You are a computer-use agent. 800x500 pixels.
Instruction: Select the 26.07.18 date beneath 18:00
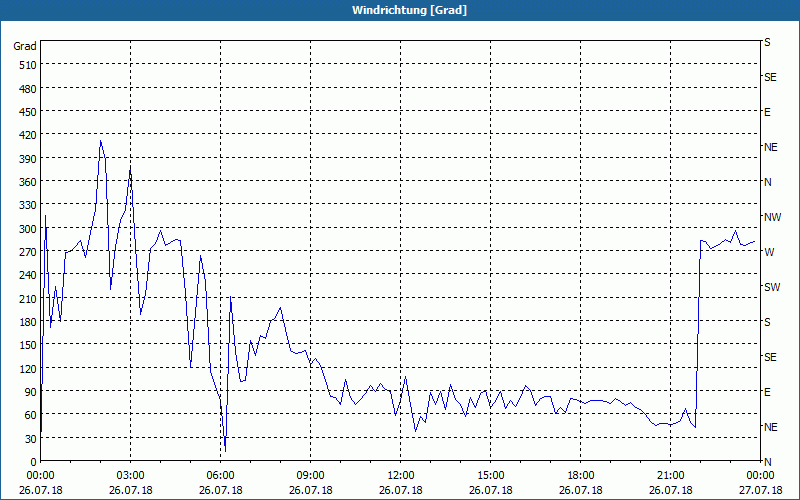(581, 490)
